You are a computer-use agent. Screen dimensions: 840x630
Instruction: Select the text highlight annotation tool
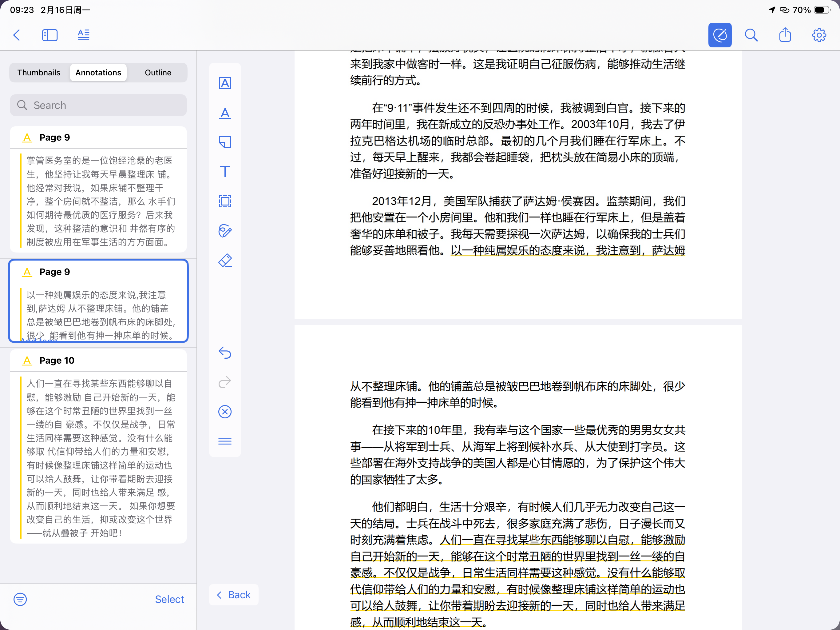[x=225, y=83]
